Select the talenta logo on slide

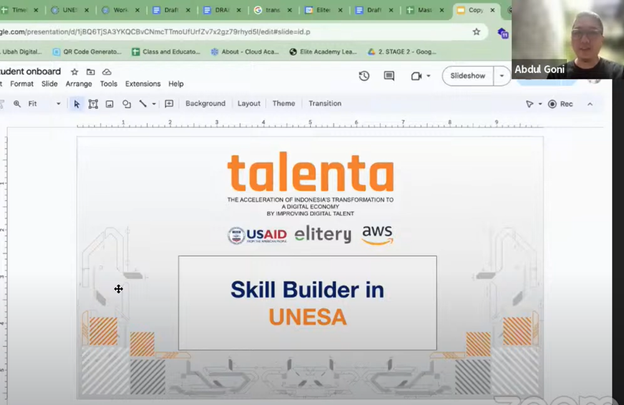click(310, 172)
